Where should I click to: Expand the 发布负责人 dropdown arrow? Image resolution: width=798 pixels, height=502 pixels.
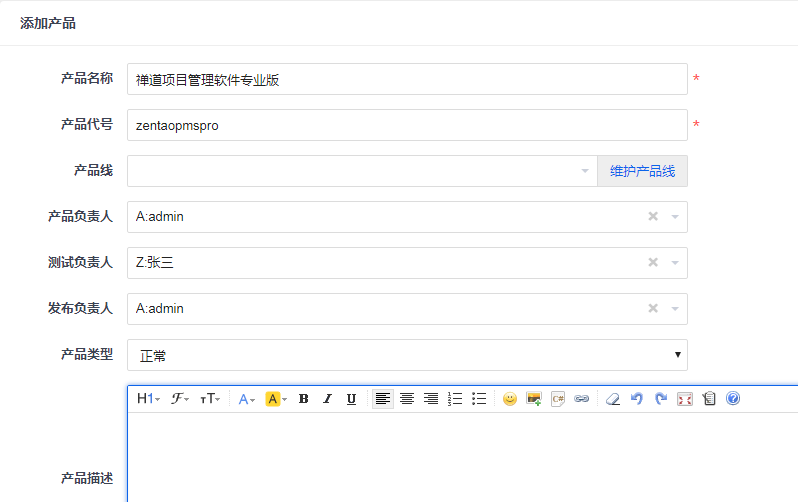(x=675, y=309)
